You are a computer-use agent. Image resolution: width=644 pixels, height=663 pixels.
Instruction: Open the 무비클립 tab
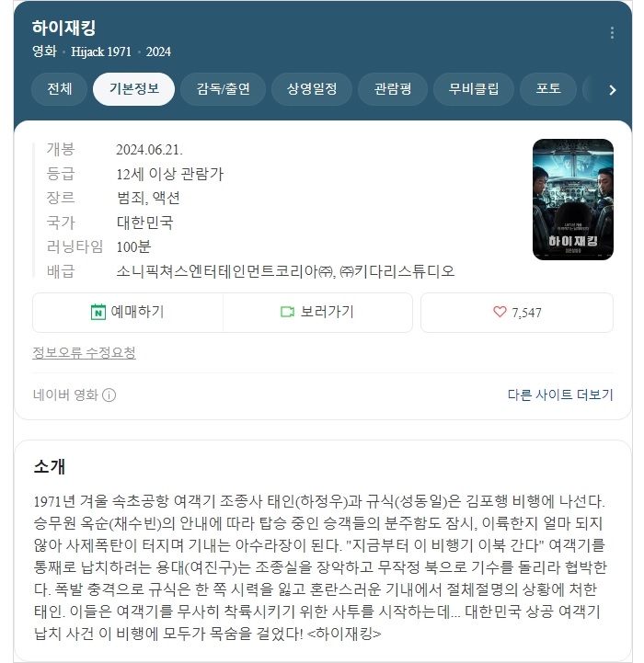click(474, 89)
